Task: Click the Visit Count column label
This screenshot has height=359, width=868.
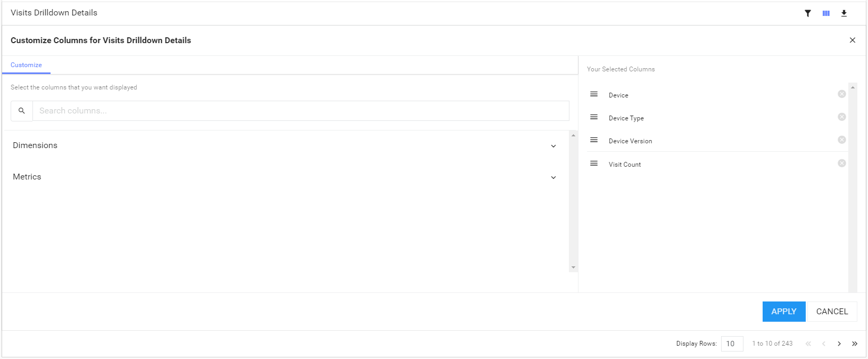Action: click(x=625, y=165)
